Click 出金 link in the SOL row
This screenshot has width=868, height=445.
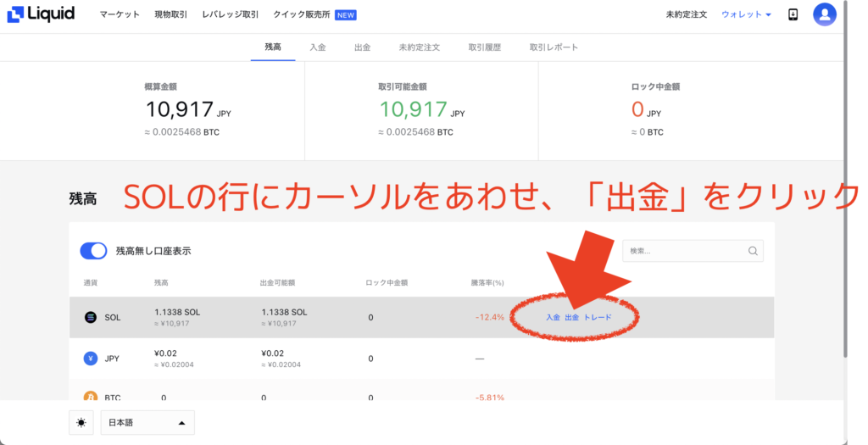click(572, 317)
